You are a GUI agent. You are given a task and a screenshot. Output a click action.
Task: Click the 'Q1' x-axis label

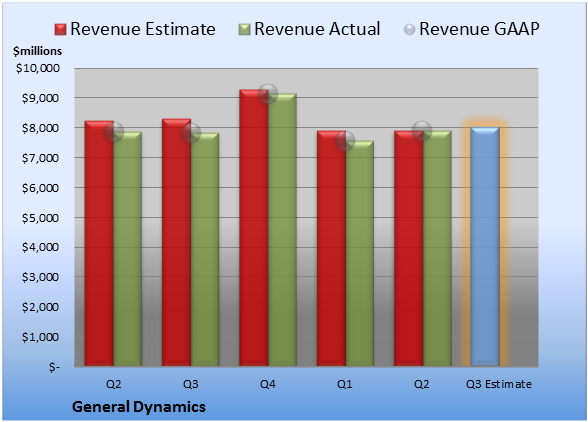pyautogui.click(x=345, y=384)
